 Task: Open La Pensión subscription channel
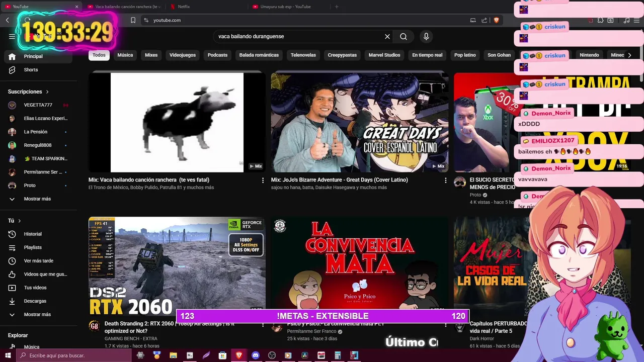pos(38,132)
